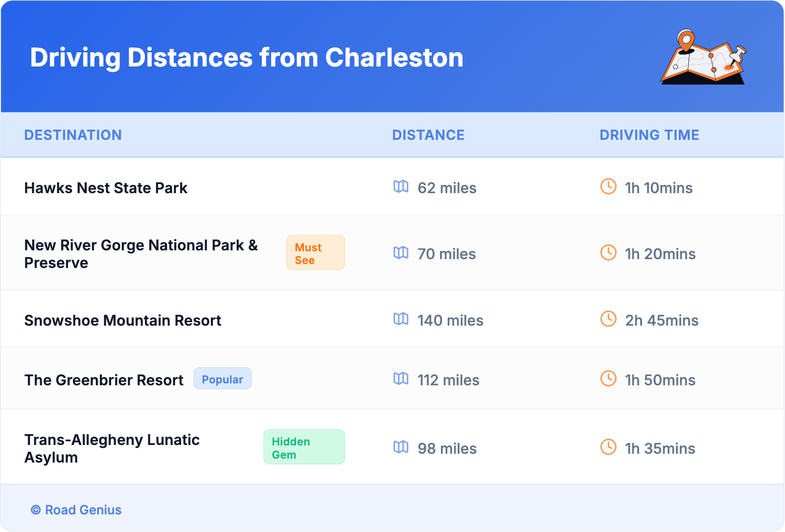Click clock icon beside 1h 35mins
The width and height of the screenshot is (785, 532).
(x=608, y=447)
